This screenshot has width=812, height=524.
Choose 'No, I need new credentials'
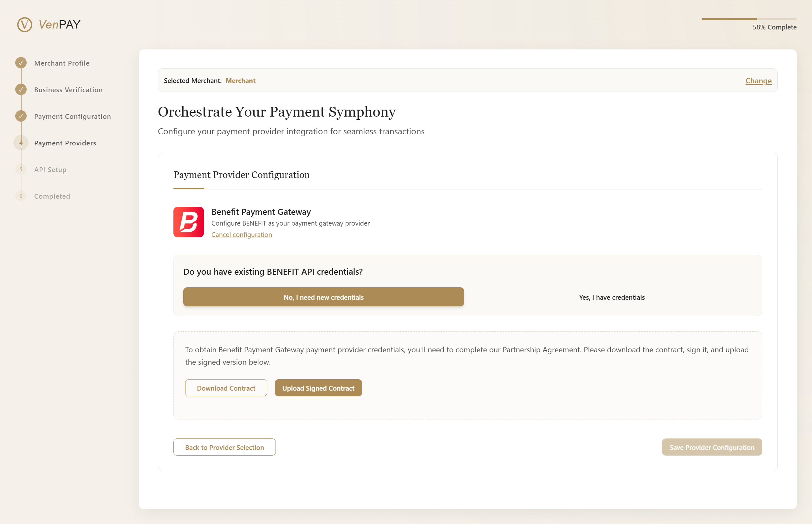coord(323,297)
